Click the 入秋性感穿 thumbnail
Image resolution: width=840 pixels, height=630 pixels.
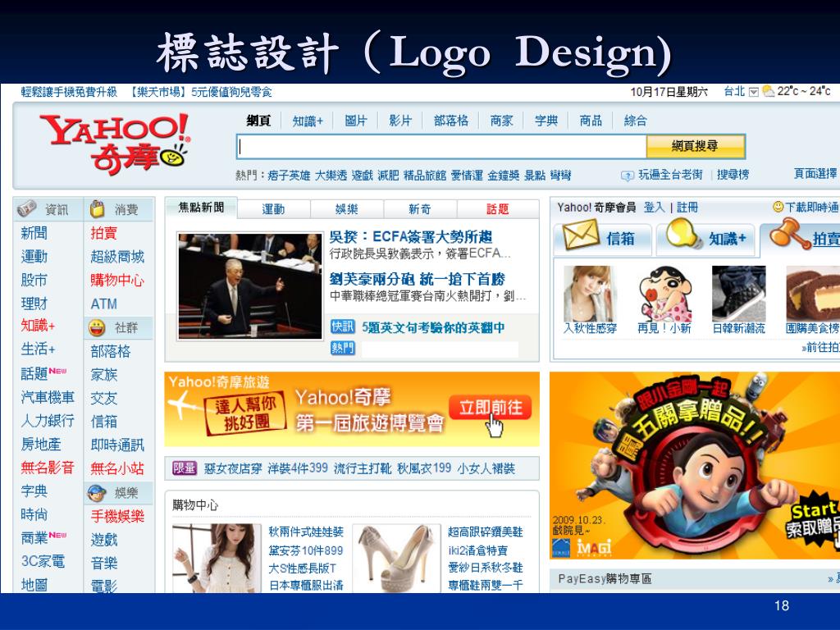click(x=590, y=293)
